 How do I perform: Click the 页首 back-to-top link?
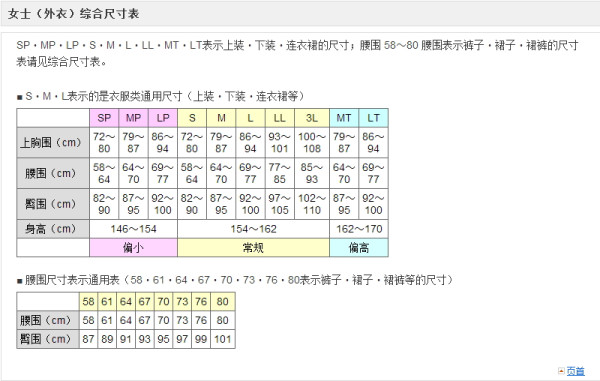[x=576, y=371]
